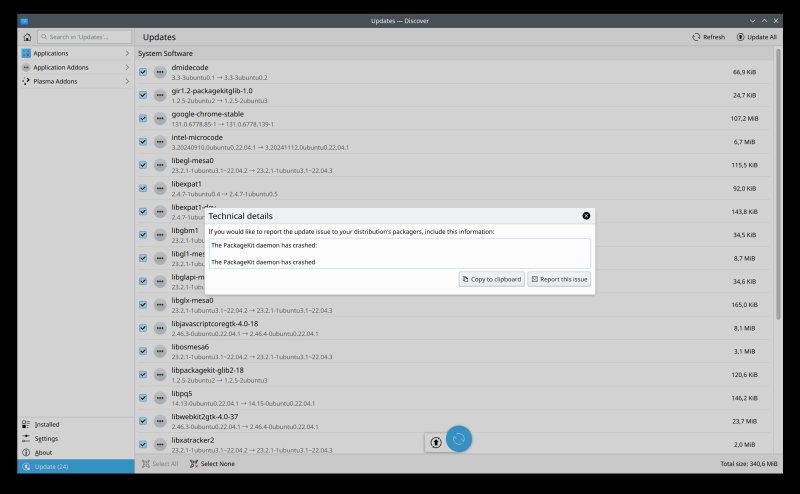Open the Settings page
The width and height of the screenshot is (800, 494).
pyautogui.click(x=76, y=438)
